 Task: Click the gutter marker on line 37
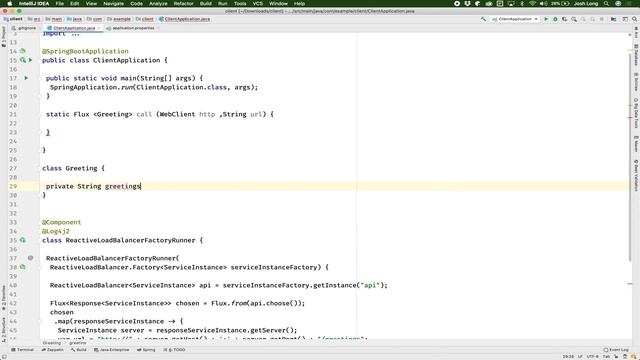tap(31, 258)
